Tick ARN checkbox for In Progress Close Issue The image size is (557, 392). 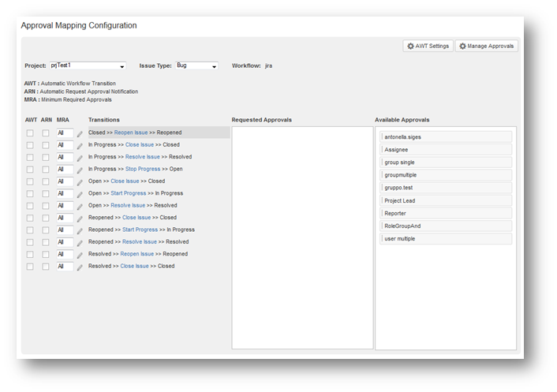(x=46, y=145)
